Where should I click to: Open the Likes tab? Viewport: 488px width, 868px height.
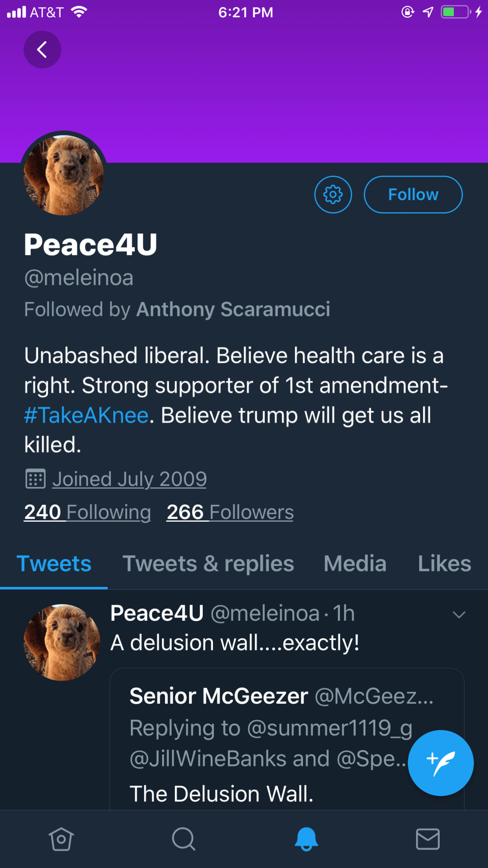[444, 564]
